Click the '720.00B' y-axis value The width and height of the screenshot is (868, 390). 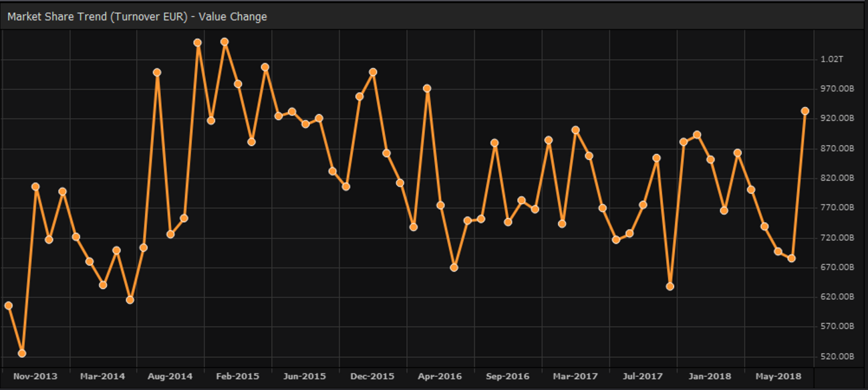837,237
